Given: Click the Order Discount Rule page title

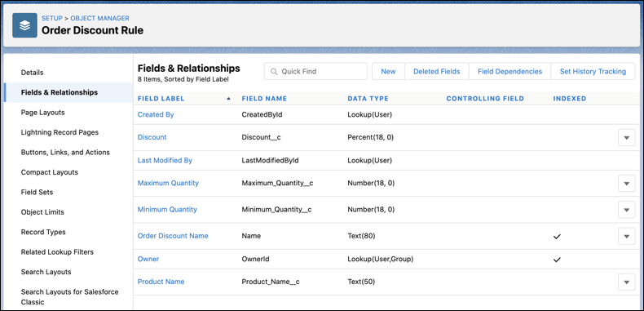Looking at the screenshot, I should [x=92, y=30].
